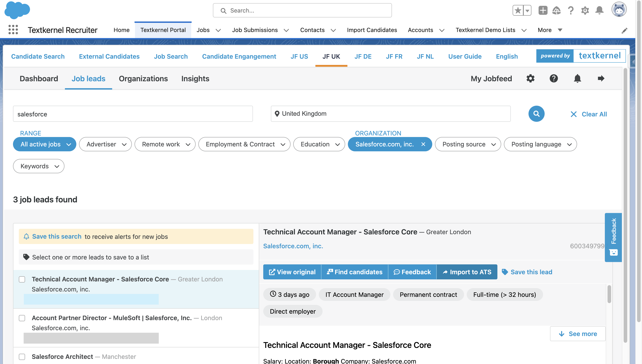Open the More navigation menu
This screenshot has width=642, height=364.
click(550, 30)
